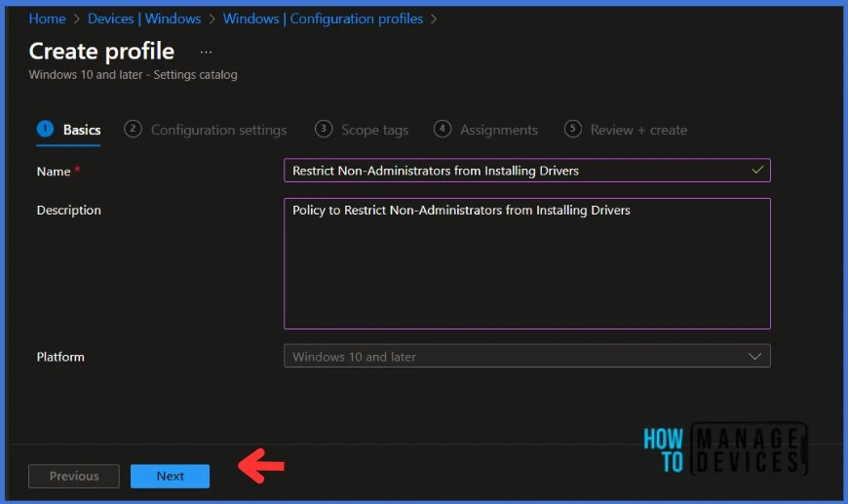Go to the Assignments step
848x504 pixels.
tap(485, 130)
